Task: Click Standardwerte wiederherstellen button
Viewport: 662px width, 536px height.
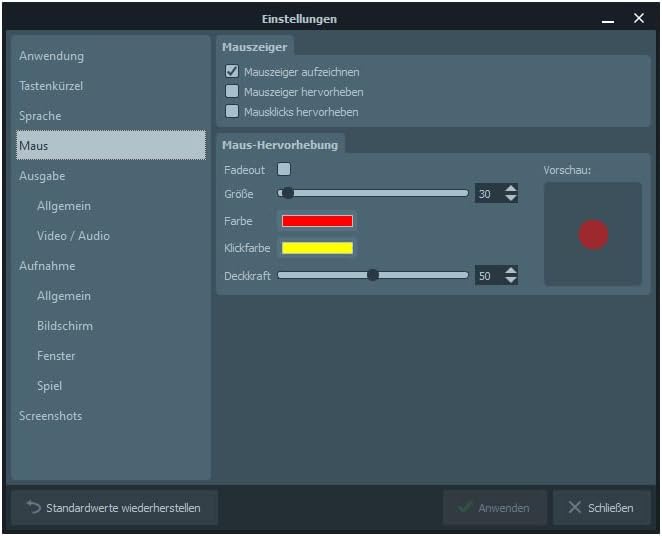Action: (114, 507)
